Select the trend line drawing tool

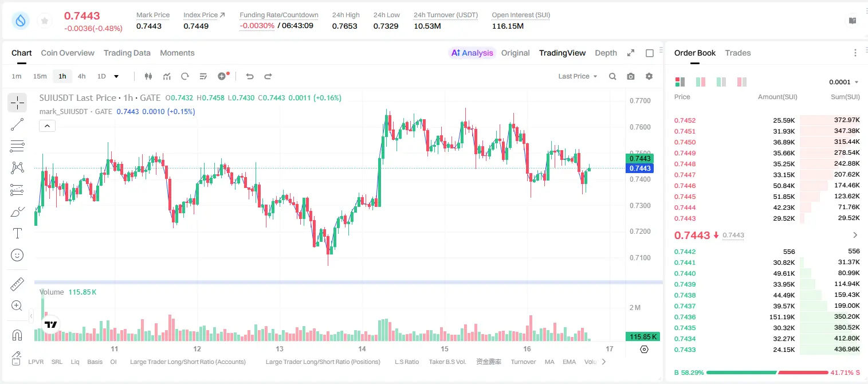pyautogui.click(x=17, y=124)
